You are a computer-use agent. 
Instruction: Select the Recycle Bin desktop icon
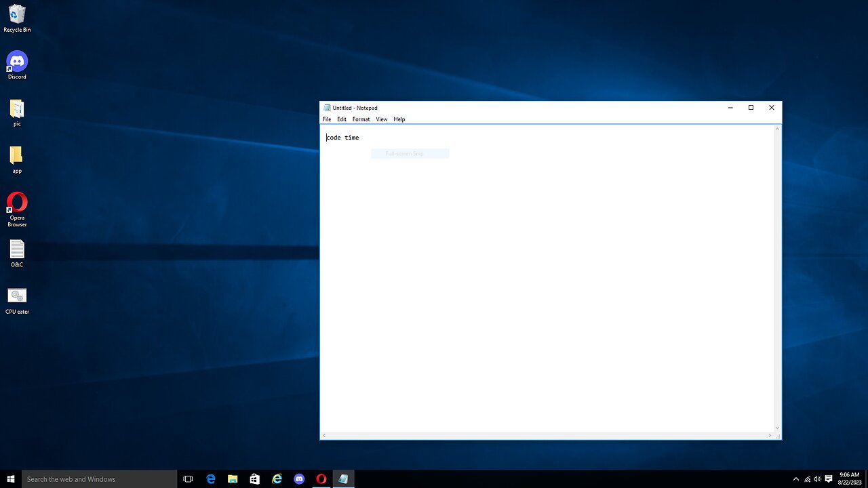[x=17, y=18]
